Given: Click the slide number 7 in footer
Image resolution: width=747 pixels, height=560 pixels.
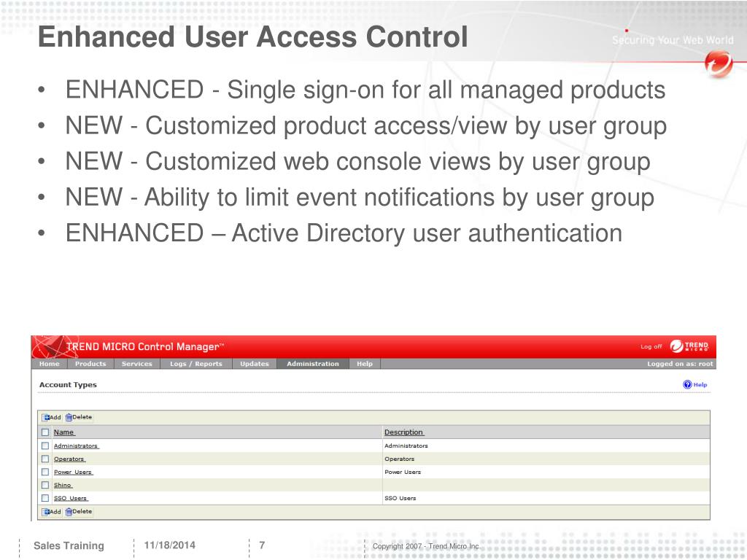Looking at the screenshot, I should (262, 545).
